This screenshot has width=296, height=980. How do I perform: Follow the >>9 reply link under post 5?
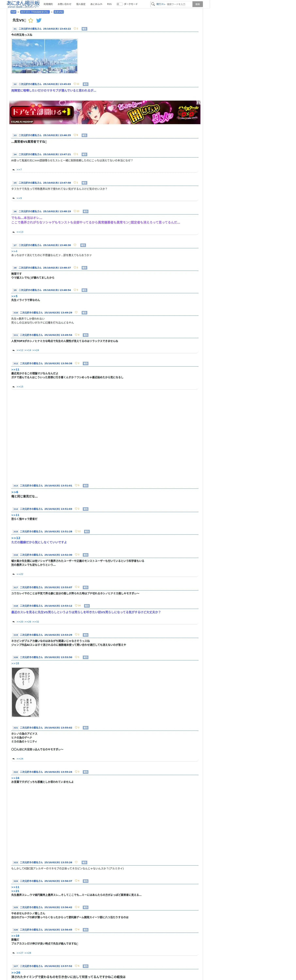pyautogui.click(x=19, y=198)
